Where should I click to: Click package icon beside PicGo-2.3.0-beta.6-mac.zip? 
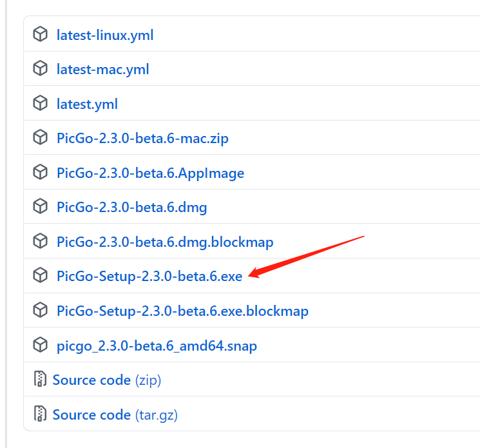pos(40,137)
